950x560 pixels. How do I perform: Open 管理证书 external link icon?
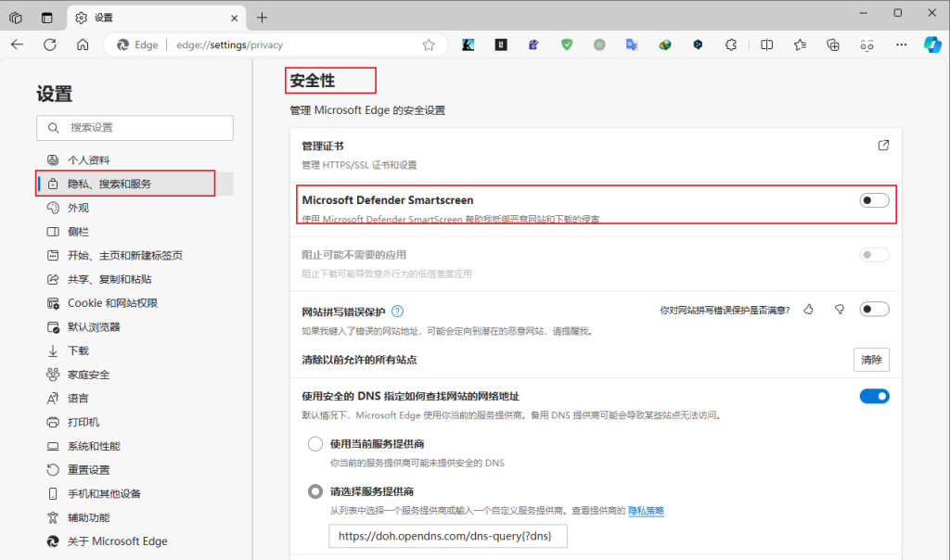883,146
